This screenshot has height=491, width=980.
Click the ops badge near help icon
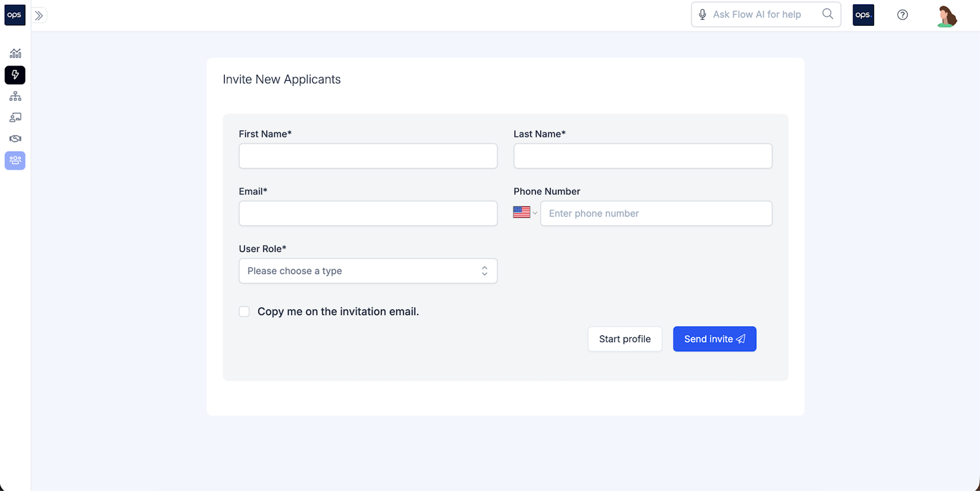coord(863,15)
